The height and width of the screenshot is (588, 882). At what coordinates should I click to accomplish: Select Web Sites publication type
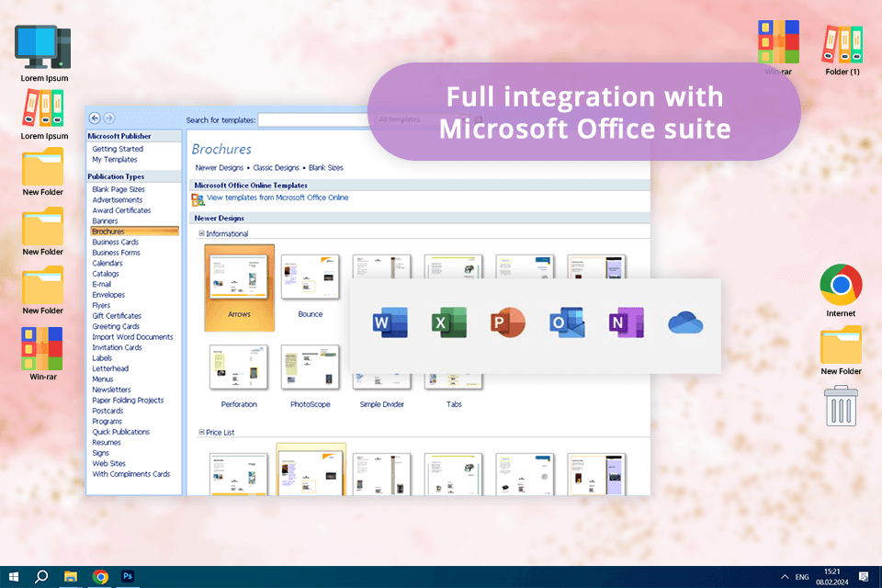click(109, 464)
